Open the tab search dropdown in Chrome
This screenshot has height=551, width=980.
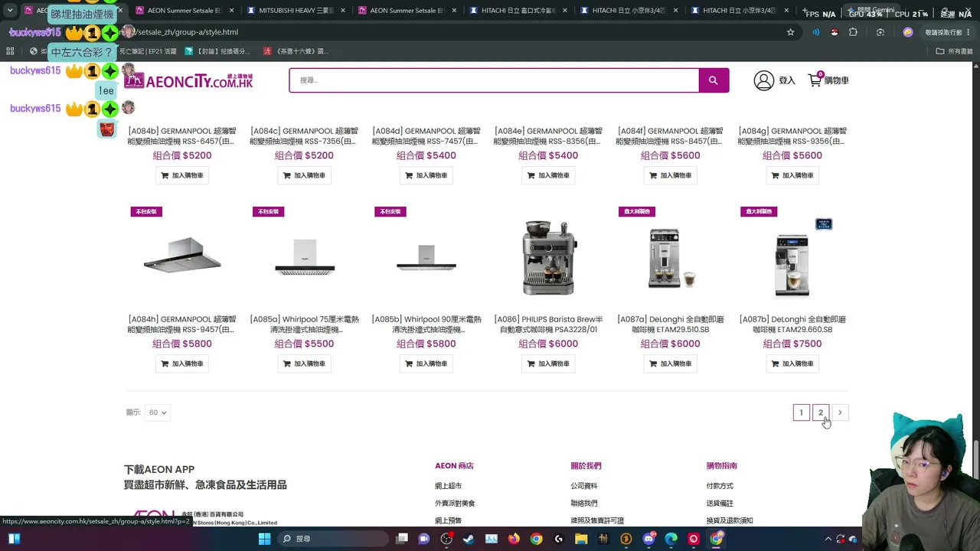click(10, 11)
